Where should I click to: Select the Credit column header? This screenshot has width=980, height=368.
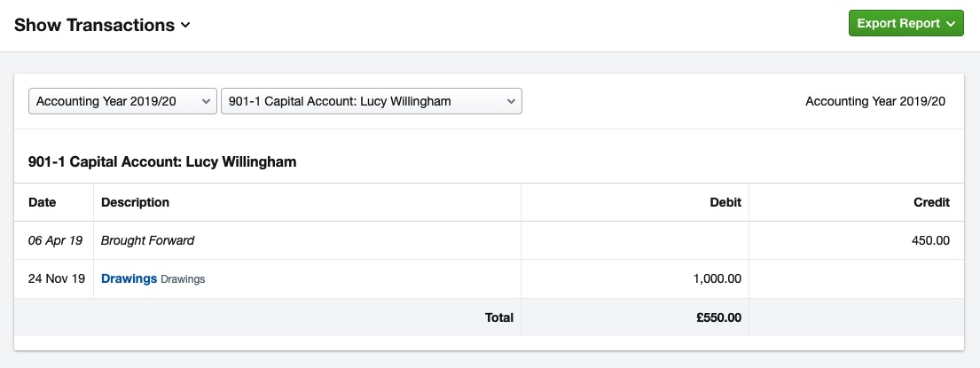(x=931, y=202)
